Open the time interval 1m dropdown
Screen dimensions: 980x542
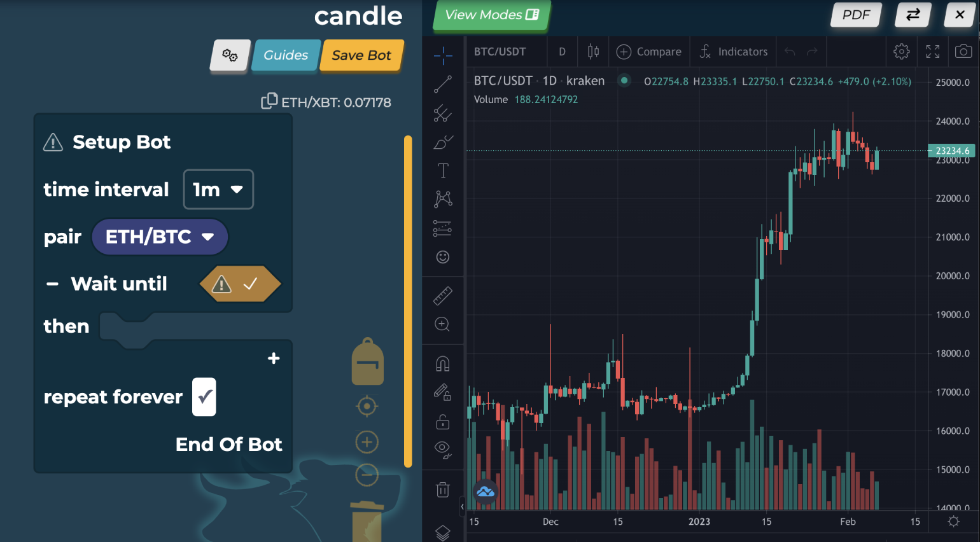click(218, 190)
